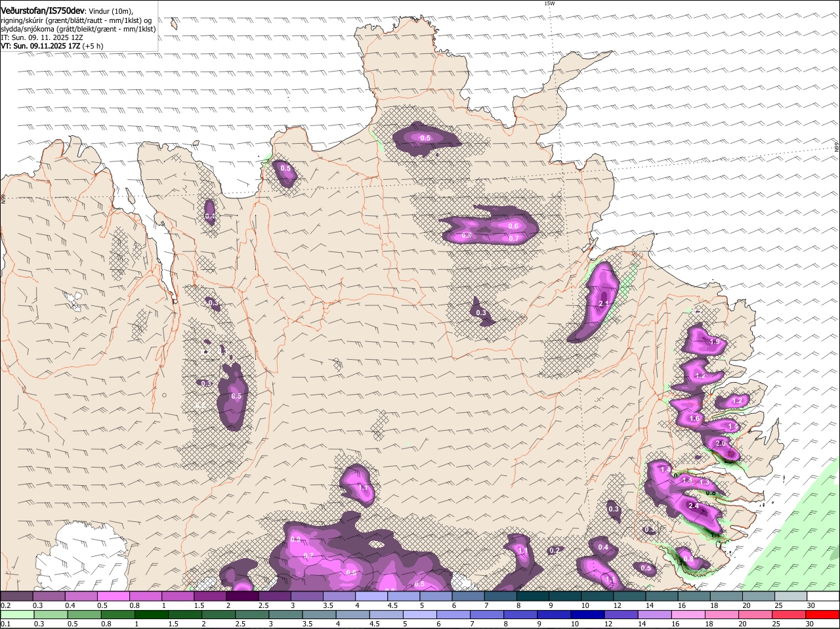
Task: Select bright pink top swatch between 0.5 and 0.8
Action: pos(113,596)
